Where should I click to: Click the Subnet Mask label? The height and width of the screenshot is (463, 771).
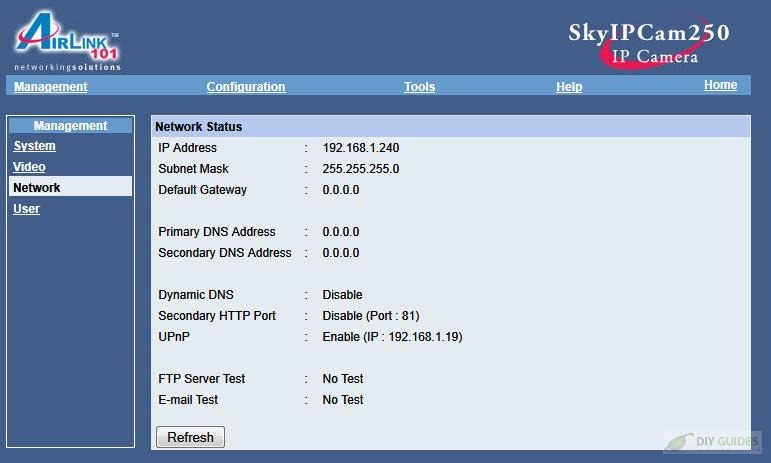click(193, 169)
